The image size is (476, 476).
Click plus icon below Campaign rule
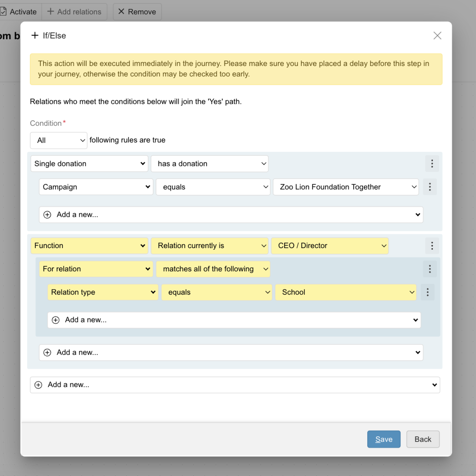coord(47,215)
